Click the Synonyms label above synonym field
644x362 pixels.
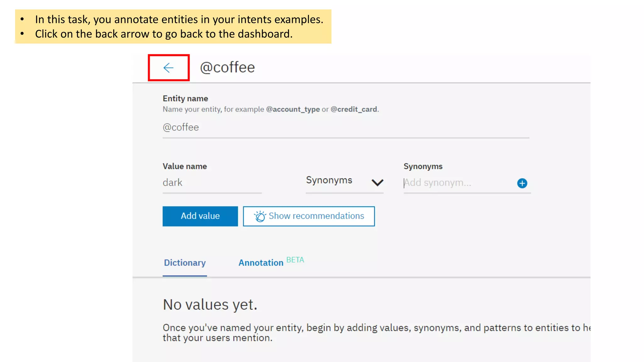423,167
